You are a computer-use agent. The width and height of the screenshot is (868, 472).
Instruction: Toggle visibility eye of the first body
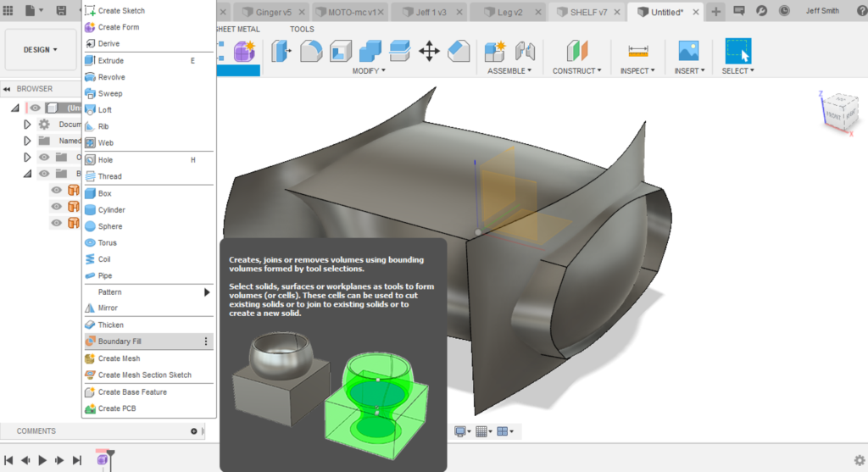[x=57, y=190]
